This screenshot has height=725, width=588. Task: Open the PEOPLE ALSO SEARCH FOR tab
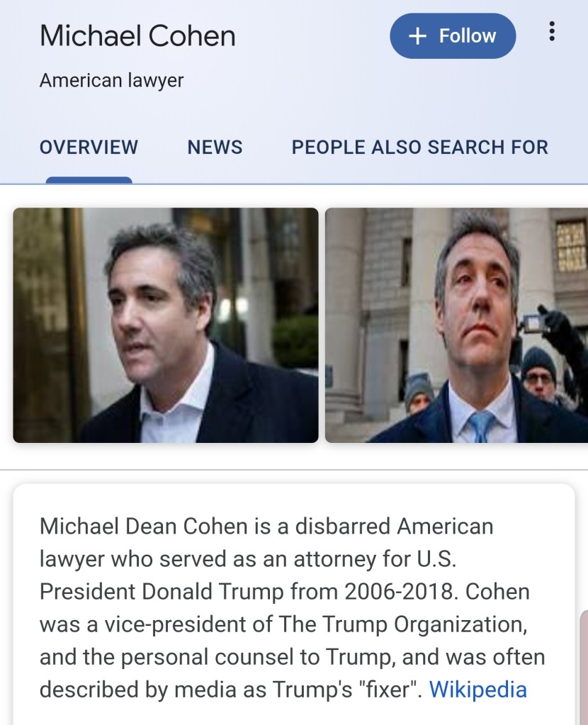click(x=419, y=147)
